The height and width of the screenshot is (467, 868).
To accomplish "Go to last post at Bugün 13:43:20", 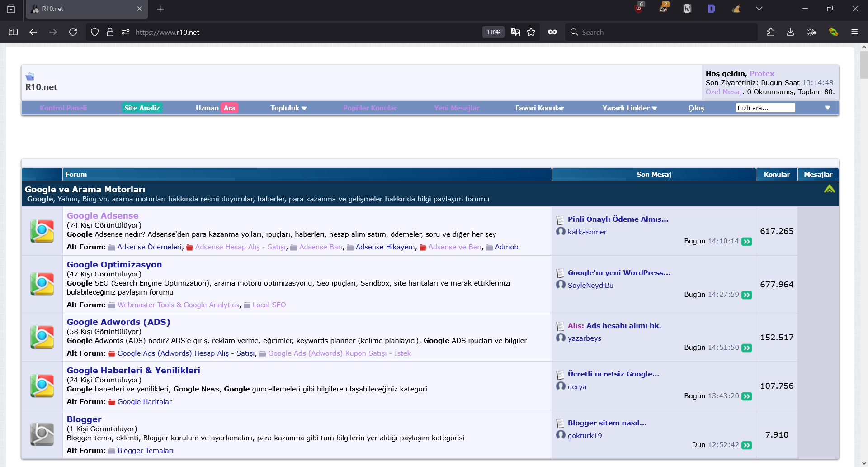I will pos(747,396).
